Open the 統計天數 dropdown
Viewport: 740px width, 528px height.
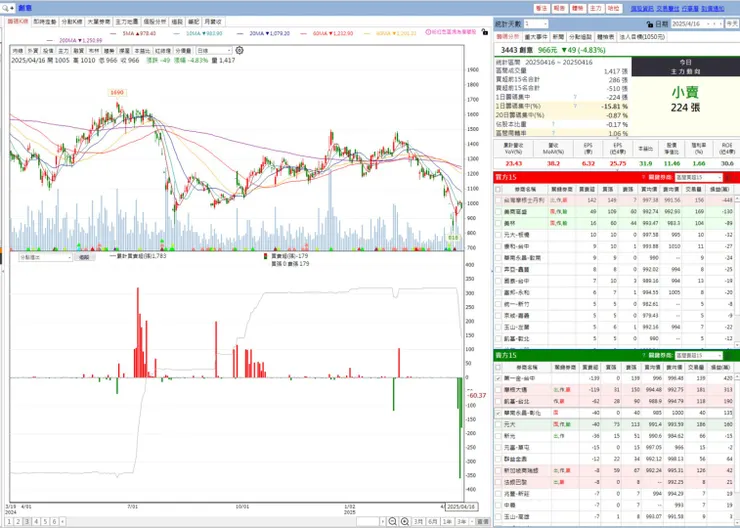pos(536,24)
